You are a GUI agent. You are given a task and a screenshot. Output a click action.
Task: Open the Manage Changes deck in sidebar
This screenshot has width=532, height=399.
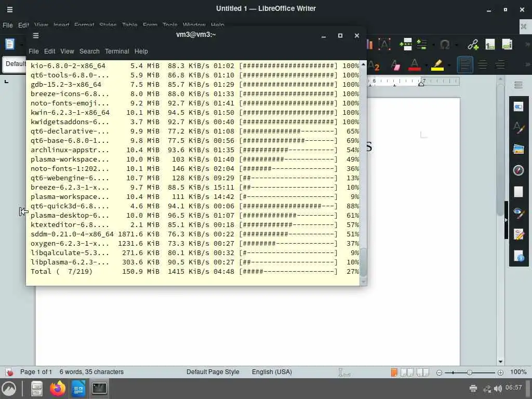(x=518, y=234)
